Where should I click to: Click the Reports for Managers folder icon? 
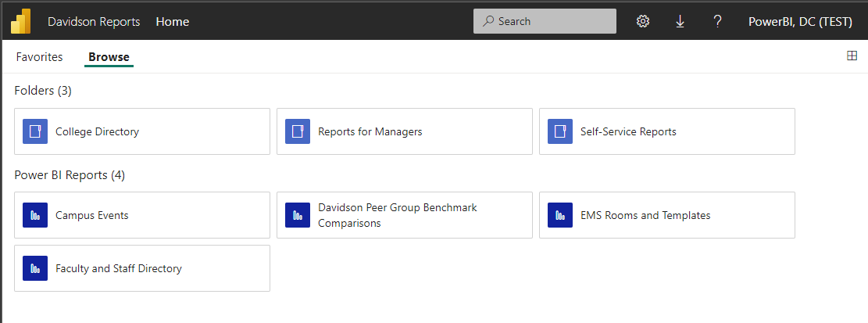(x=297, y=131)
